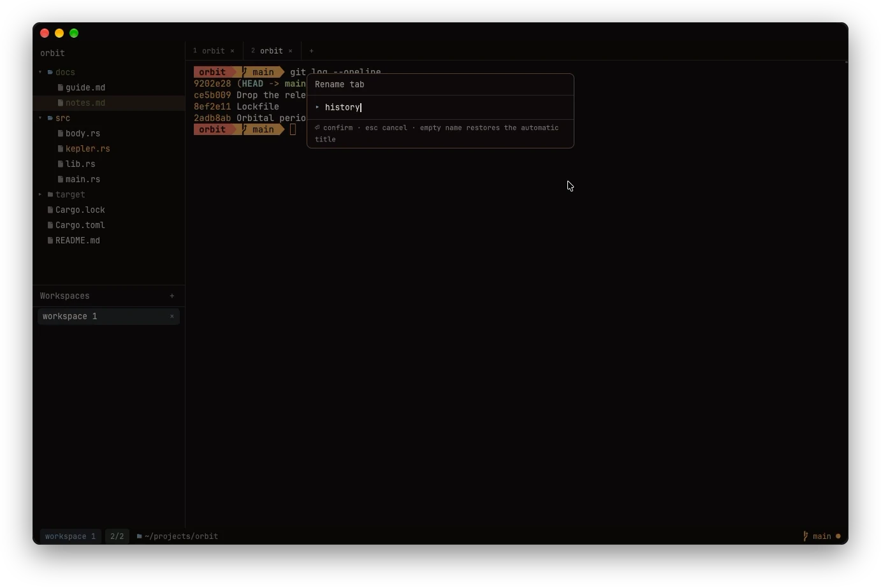The image size is (881, 588).
Task: Click the 2/2 tab counter
Action: tap(117, 536)
